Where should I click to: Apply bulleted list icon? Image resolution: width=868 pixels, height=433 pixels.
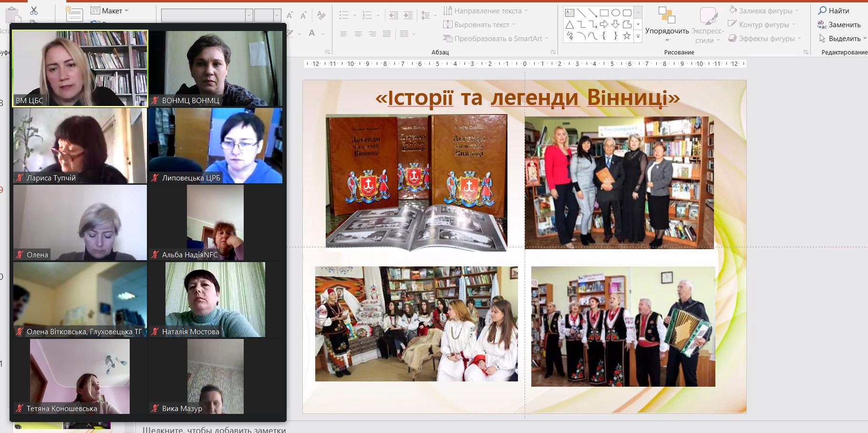click(344, 15)
